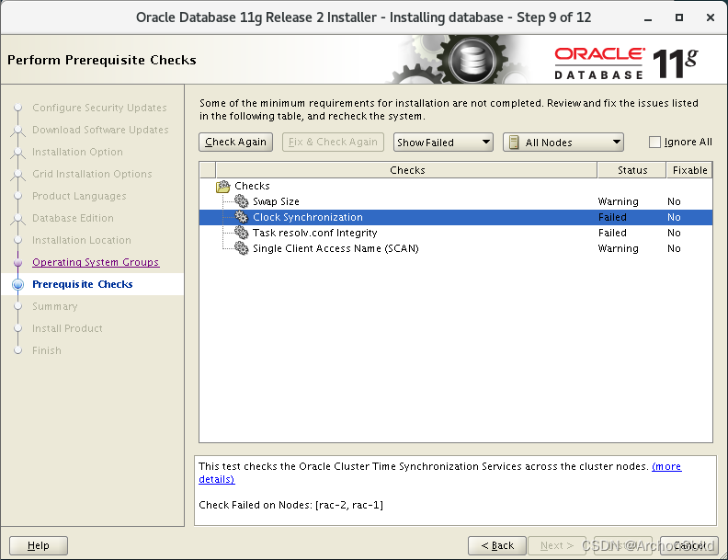Enable the Ignore All checkbox
Image resolution: width=728 pixels, height=560 pixels.
coord(654,143)
